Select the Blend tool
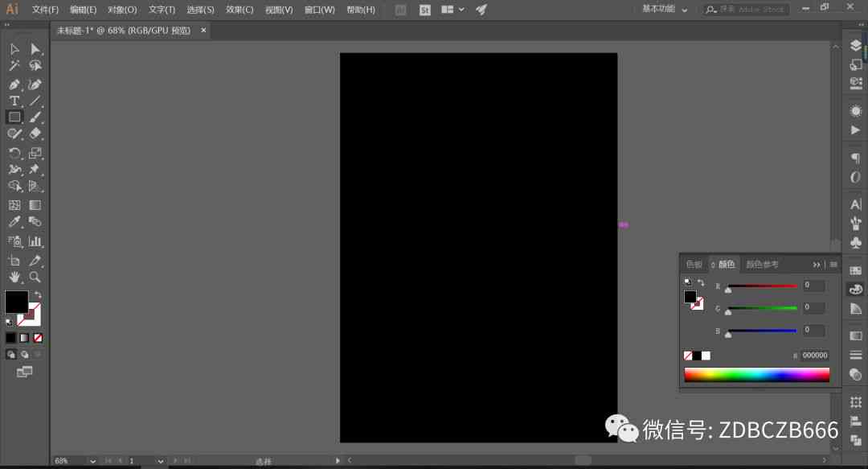Viewport: 868px width, 469px height. 35,222
